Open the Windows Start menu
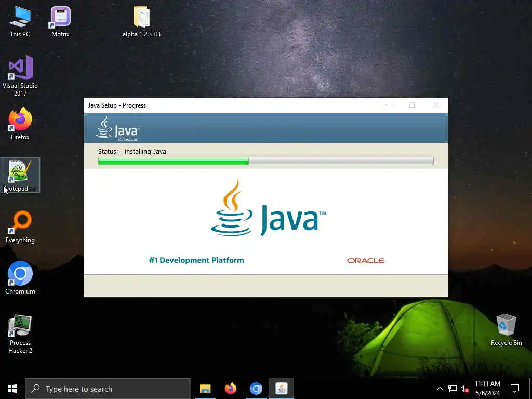Image resolution: width=532 pixels, height=399 pixels. click(x=12, y=389)
